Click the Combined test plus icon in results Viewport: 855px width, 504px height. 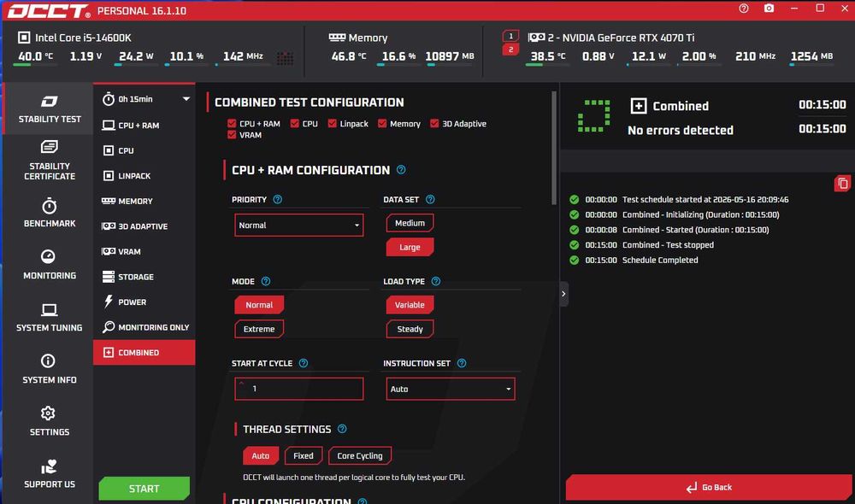[639, 106]
